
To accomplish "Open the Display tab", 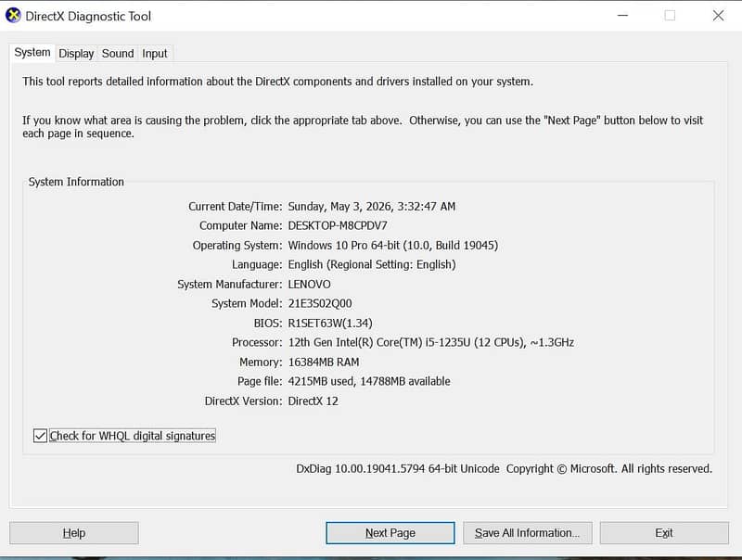I will point(76,54).
